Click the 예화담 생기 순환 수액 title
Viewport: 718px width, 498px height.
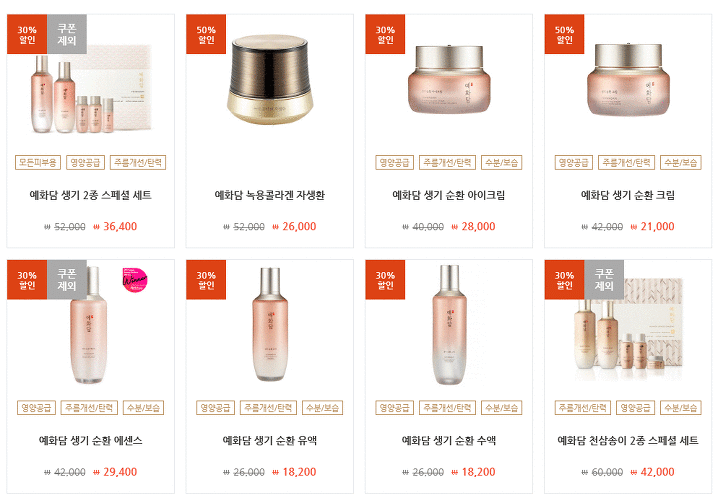pyautogui.click(x=449, y=440)
